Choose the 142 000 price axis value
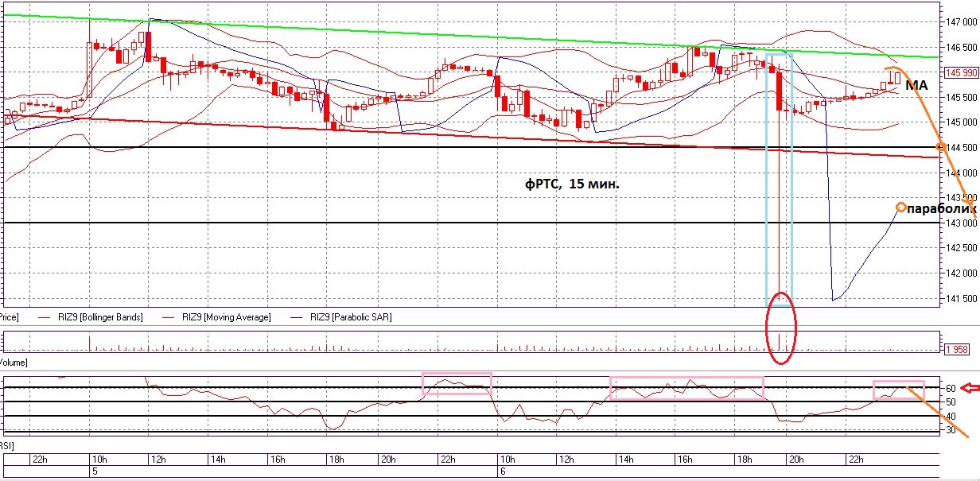The height and width of the screenshot is (481, 980). coord(963,273)
